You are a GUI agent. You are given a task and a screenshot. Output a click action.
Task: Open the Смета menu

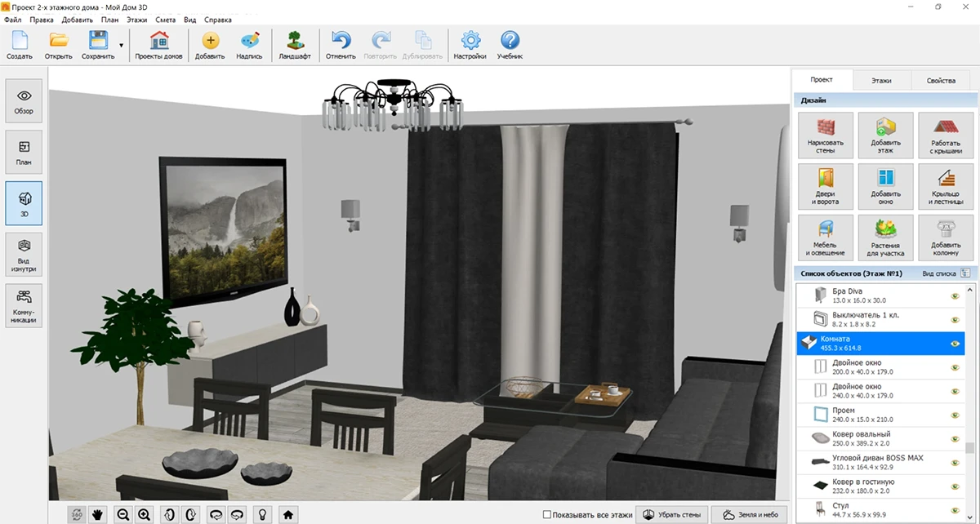[x=166, y=20]
